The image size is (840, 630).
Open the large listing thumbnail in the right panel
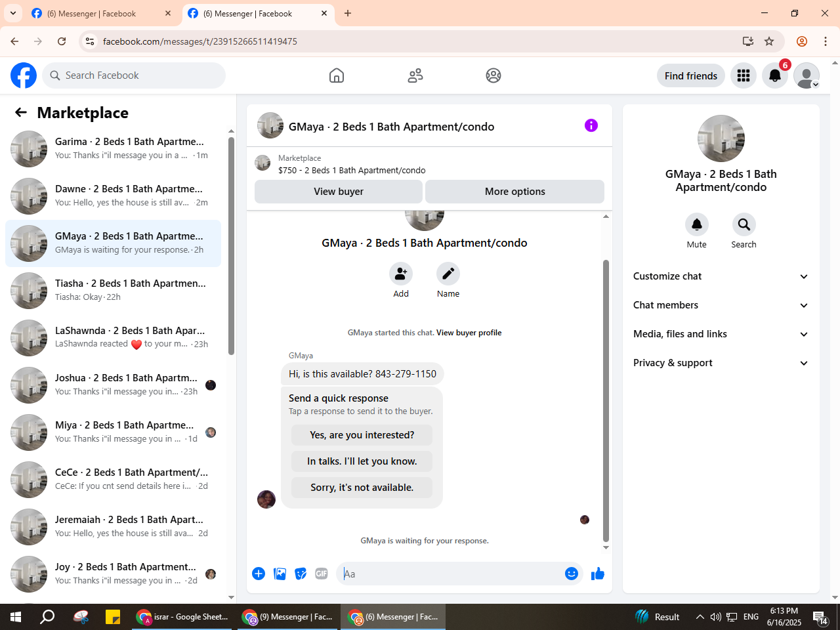coord(721,138)
